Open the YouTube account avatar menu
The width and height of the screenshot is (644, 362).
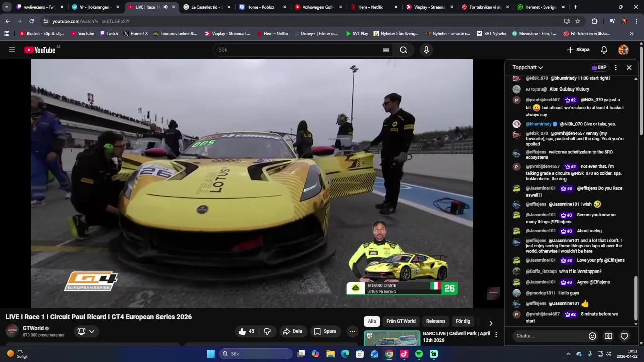coord(623,50)
